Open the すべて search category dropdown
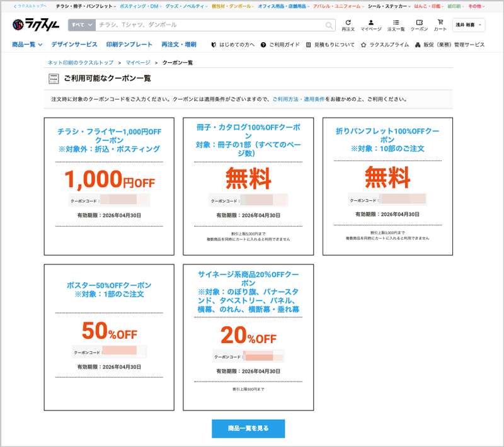 tap(82, 26)
